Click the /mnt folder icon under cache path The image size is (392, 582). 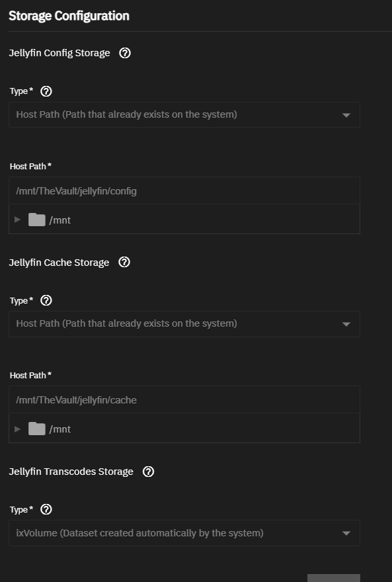tap(37, 429)
